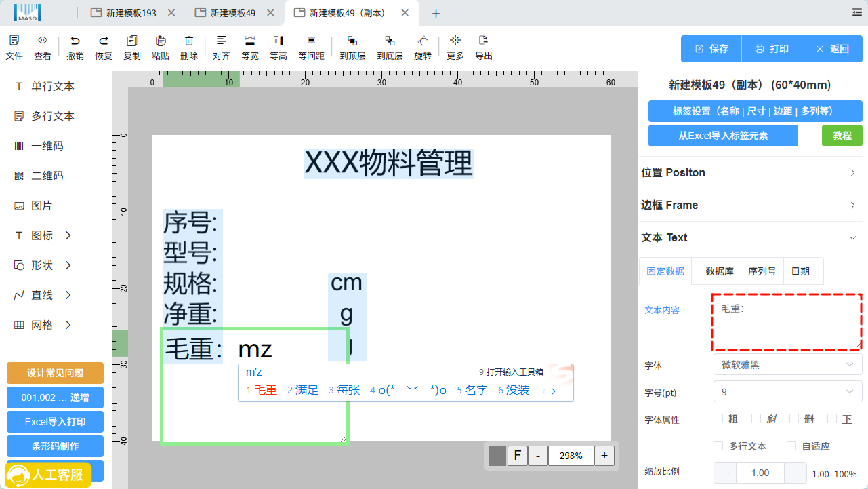Open the 对齐 alignment tool
Image resolution: width=868 pixels, height=489 pixels.
[222, 41]
